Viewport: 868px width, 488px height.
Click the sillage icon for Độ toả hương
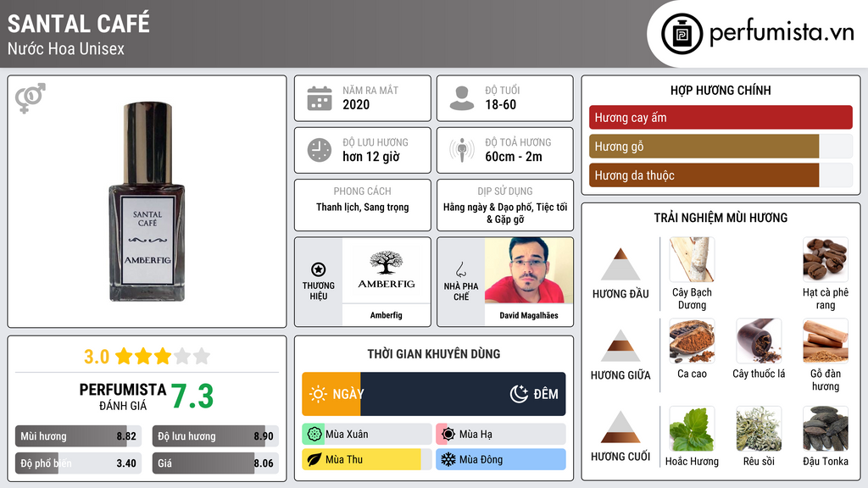click(x=462, y=150)
